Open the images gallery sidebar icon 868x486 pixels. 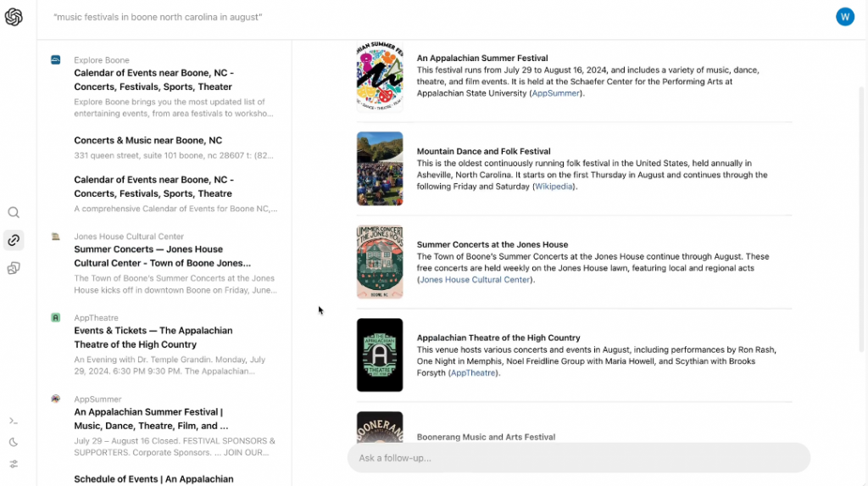click(x=14, y=268)
